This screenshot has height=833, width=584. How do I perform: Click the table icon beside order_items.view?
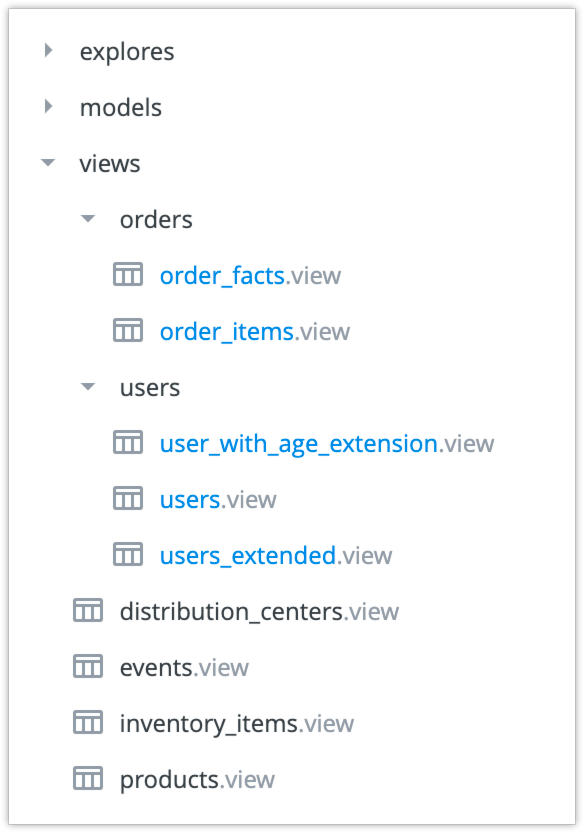[128, 330]
